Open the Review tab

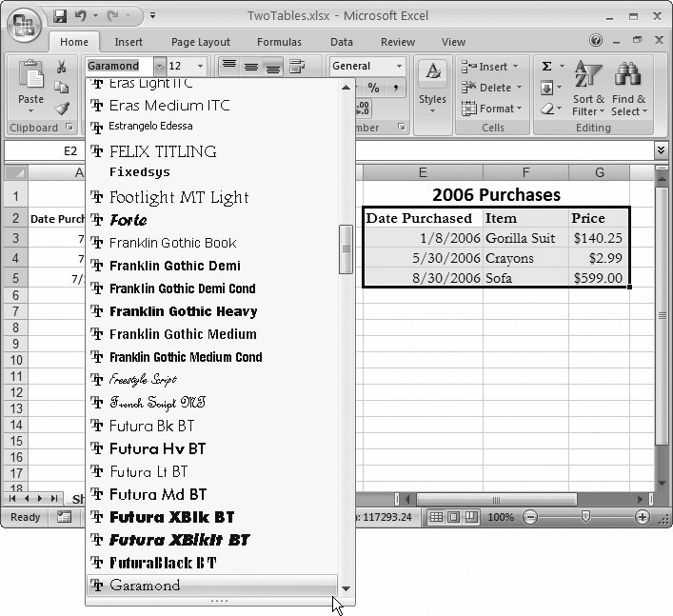pyautogui.click(x=398, y=42)
